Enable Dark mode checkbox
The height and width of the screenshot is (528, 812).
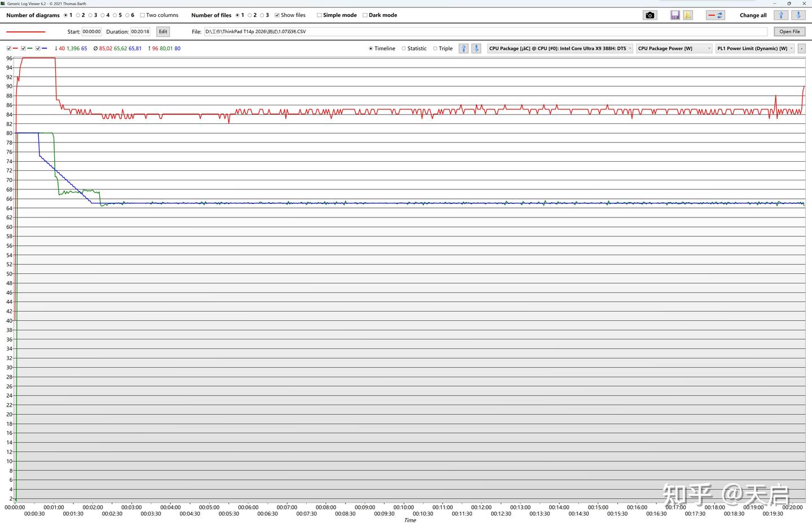pyautogui.click(x=365, y=15)
